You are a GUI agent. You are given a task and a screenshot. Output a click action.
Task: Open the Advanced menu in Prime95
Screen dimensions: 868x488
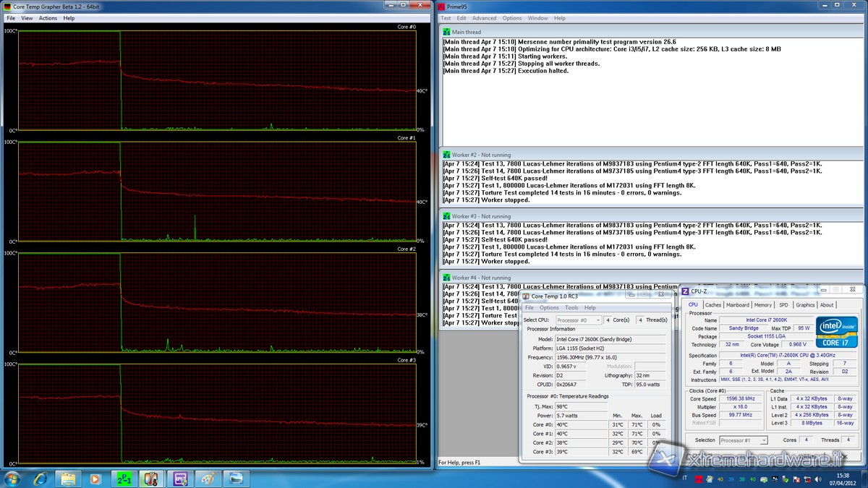(484, 18)
